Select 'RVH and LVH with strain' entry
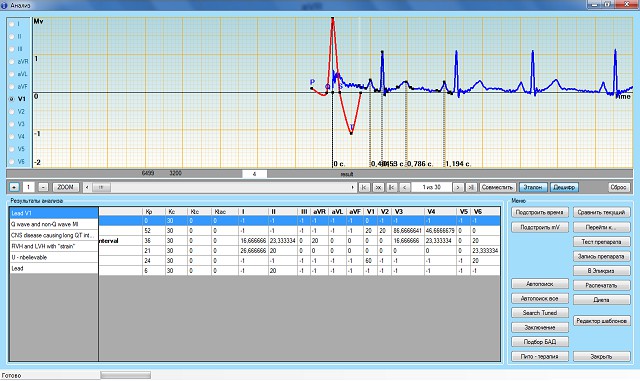640x381 pixels. pos(53,246)
